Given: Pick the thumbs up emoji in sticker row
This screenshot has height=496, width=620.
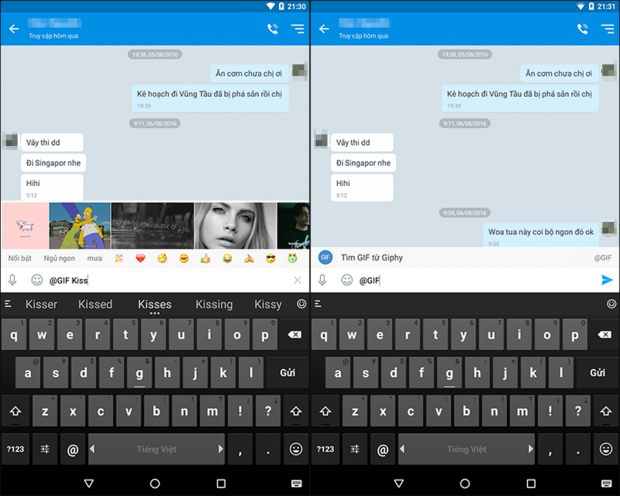Looking at the screenshot, I should (205, 258).
